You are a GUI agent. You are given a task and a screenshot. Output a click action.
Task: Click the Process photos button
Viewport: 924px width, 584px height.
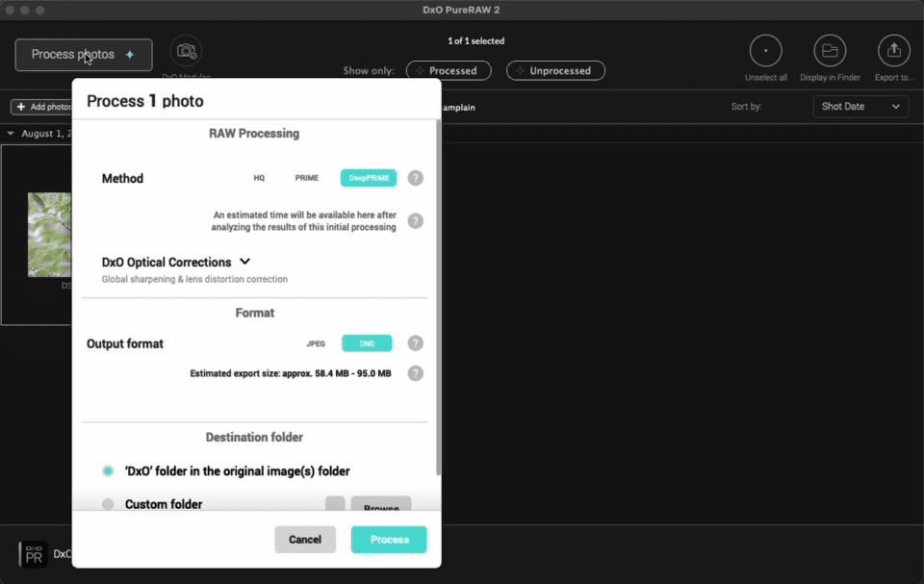pos(84,55)
